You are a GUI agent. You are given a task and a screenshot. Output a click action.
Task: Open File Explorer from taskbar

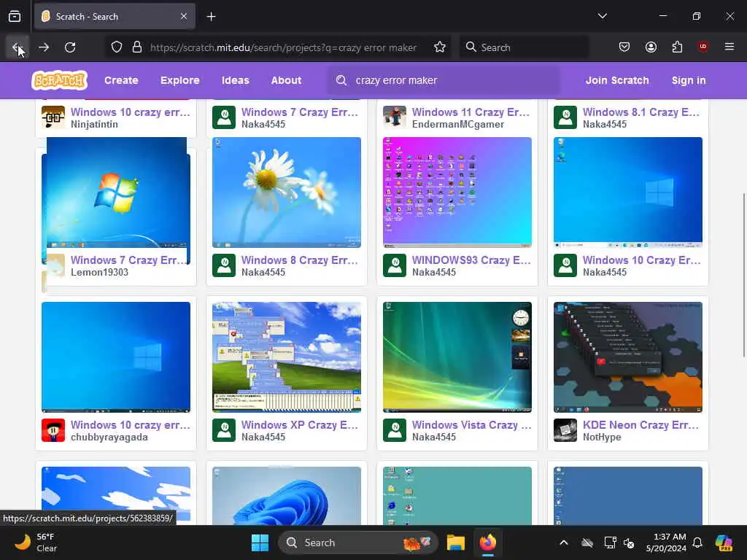455,542
